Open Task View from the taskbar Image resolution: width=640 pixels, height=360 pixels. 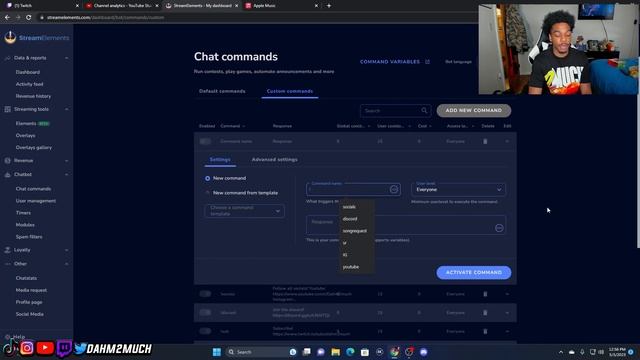pyautogui.click(x=307, y=352)
